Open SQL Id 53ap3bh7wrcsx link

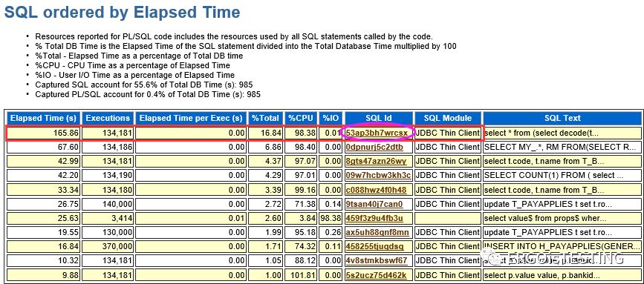(x=377, y=133)
